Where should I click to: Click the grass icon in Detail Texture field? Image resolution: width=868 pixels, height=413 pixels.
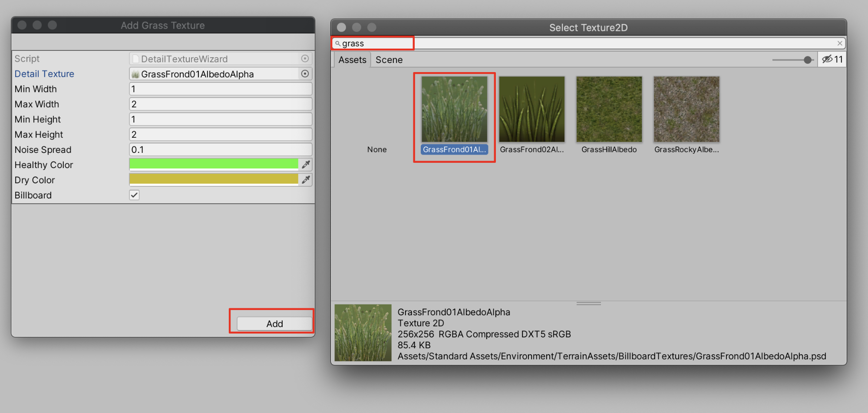coord(135,74)
